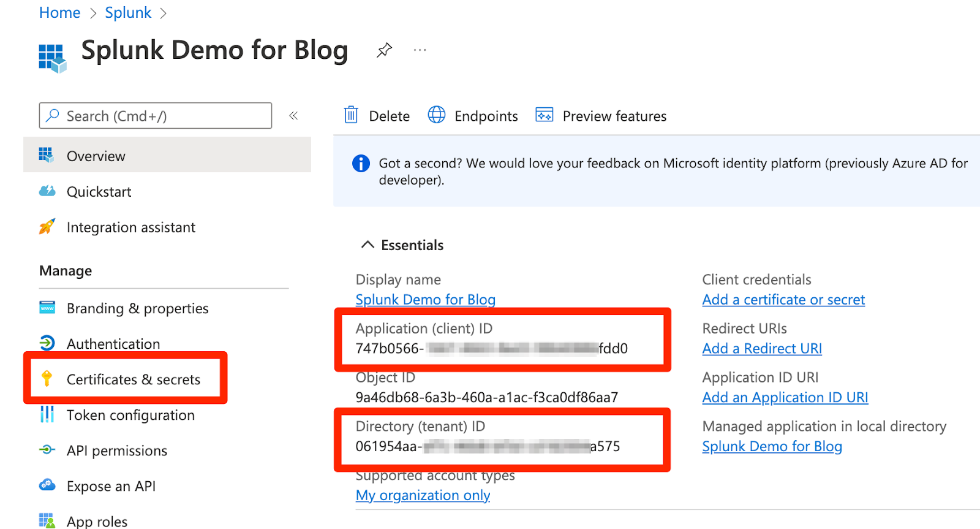Collapse the Essentials section

click(x=367, y=245)
